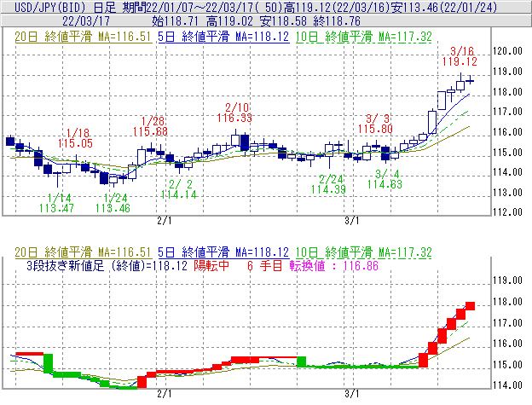The height and width of the screenshot is (405, 532).
Task: Click the green 10日 MA=117.32 legend in upper chart
Action: 363,38
